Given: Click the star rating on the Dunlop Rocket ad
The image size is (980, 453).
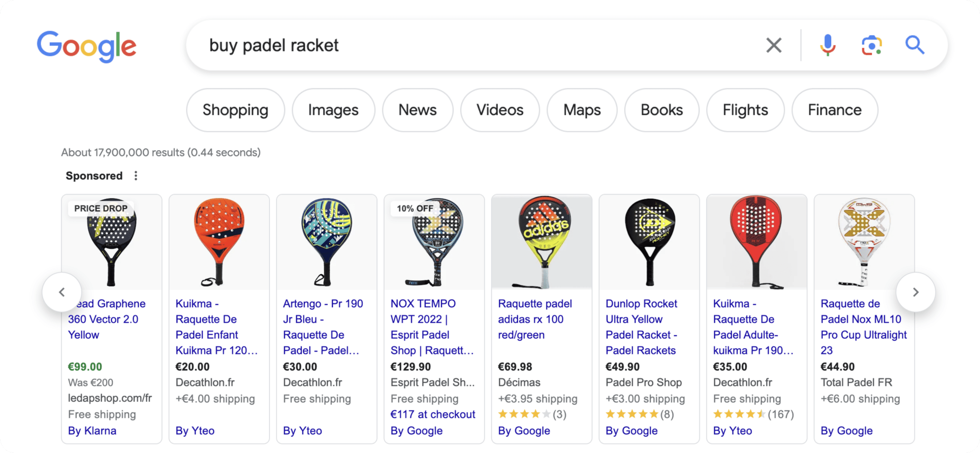Looking at the screenshot, I should [x=632, y=414].
